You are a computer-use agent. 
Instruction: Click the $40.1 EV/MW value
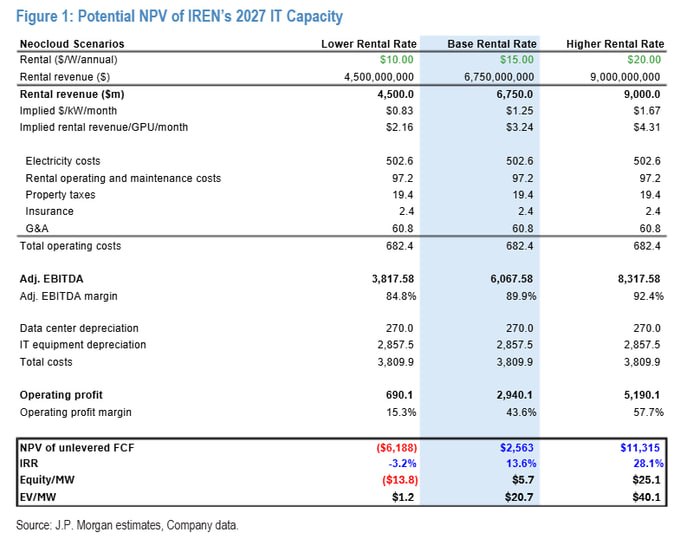pyautogui.click(x=646, y=497)
